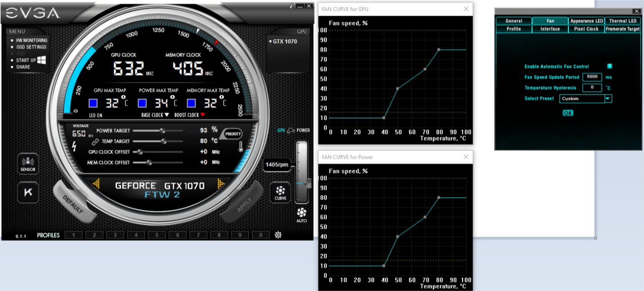Click the Fan Speed Update Period field
The image size is (644, 291).
592,77
